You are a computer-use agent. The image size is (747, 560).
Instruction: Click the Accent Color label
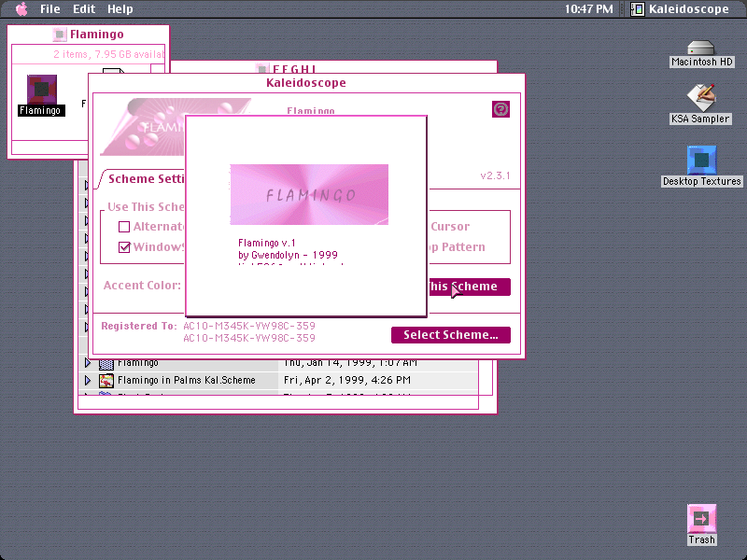[142, 286]
